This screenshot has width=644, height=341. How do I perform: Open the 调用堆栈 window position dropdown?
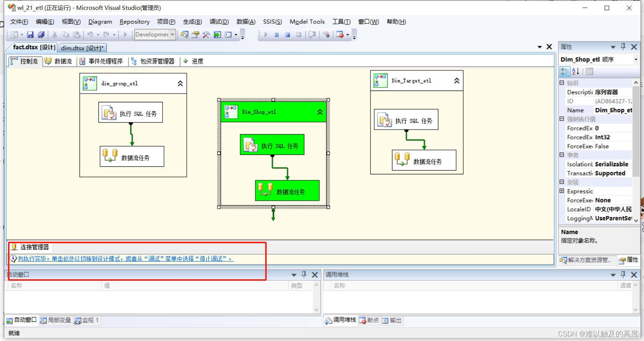coord(613,275)
